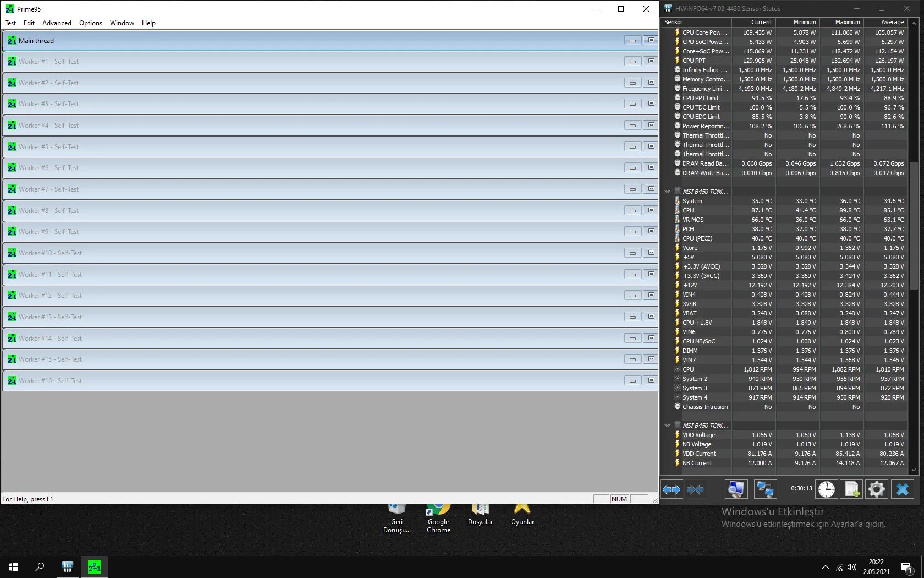The height and width of the screenshot is (578, 924).
Task: Open the Test menu in Prime95
Action: [10, 23]
